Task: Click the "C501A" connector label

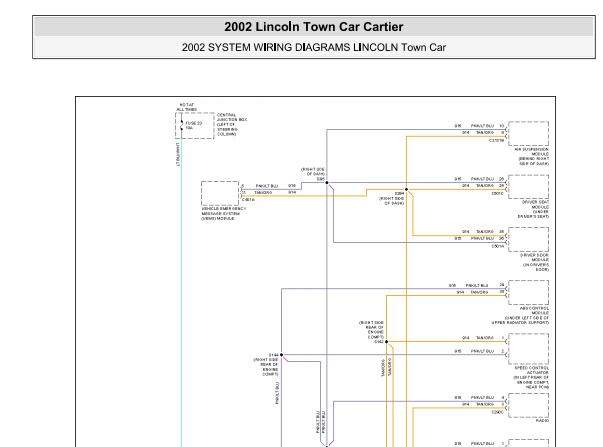Action: coord(498,246)
